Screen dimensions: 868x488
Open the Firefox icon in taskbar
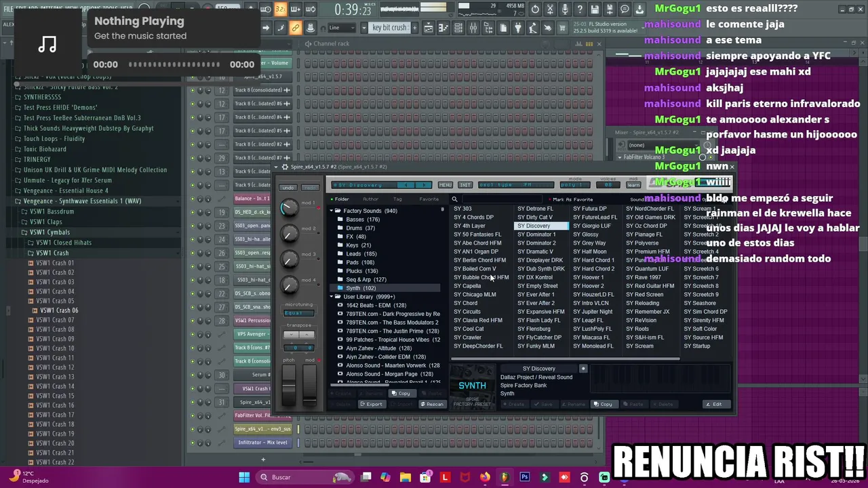point(485,477)
